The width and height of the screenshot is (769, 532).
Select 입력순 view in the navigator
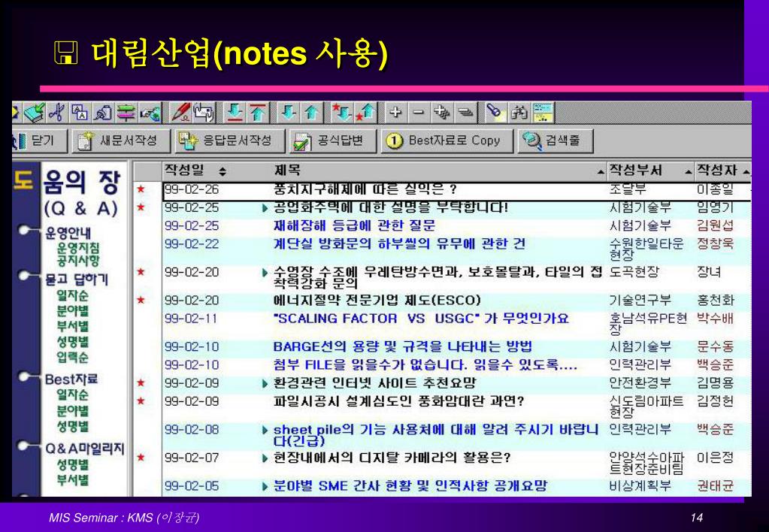(73, 357)
